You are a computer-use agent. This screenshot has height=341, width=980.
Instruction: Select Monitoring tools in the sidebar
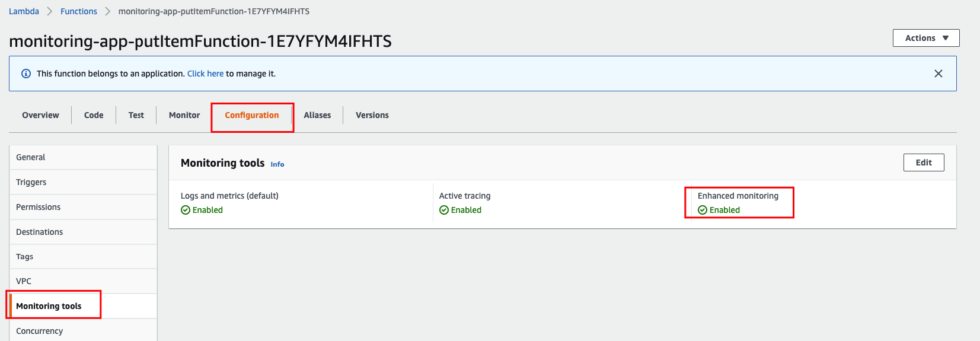[83, 306]
